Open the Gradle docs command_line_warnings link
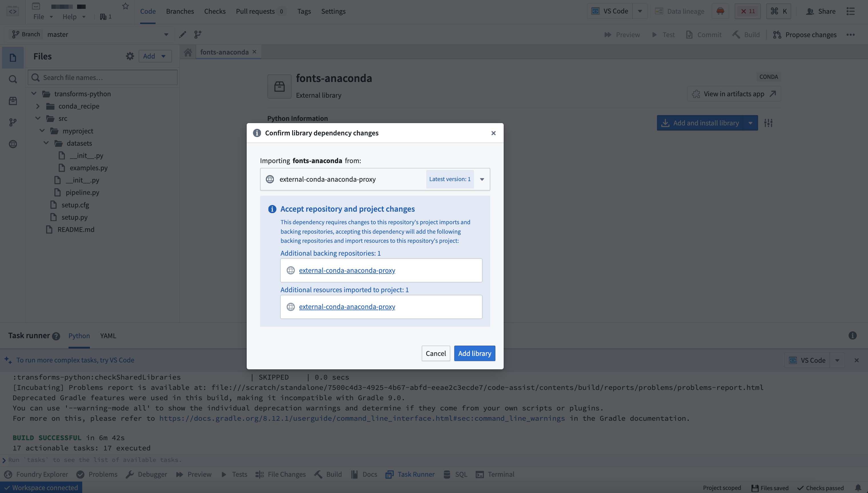Viewport: 868px width, 493px height. (x=362, y=418)
